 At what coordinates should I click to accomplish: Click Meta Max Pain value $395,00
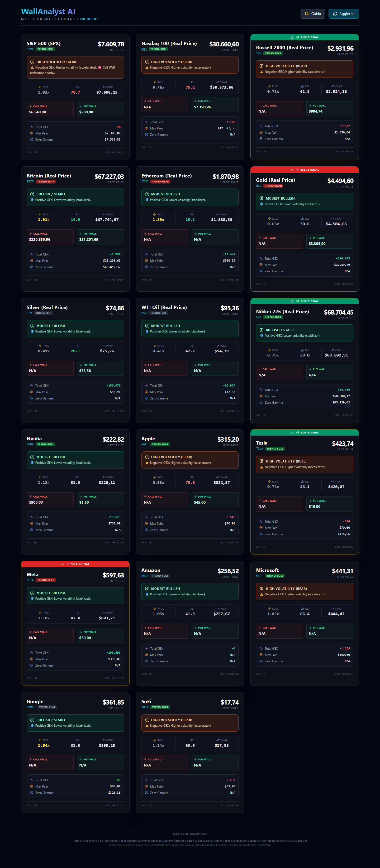(114, 659)
